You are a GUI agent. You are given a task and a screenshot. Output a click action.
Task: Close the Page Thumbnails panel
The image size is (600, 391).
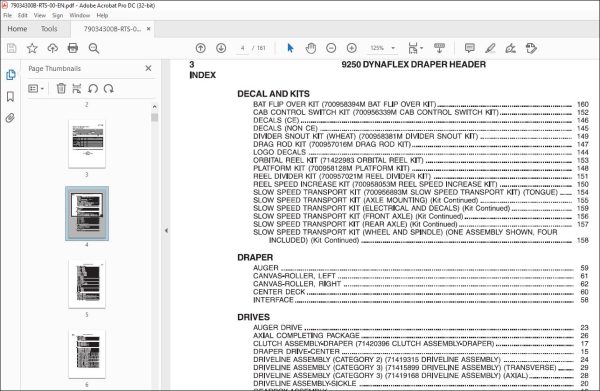tap(148, 68)
